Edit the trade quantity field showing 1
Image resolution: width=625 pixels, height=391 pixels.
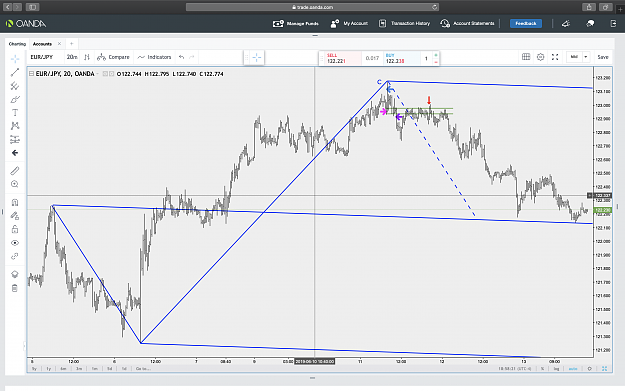pos(426,59)
